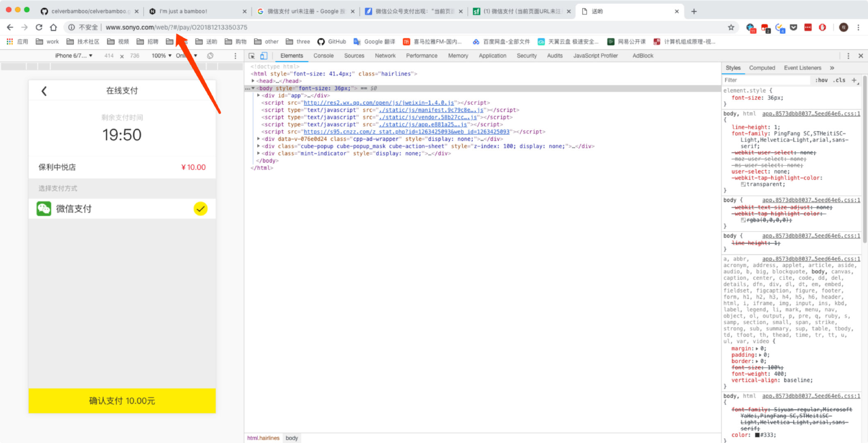
Task: Expand the head element node
Action: coord(253,81)
